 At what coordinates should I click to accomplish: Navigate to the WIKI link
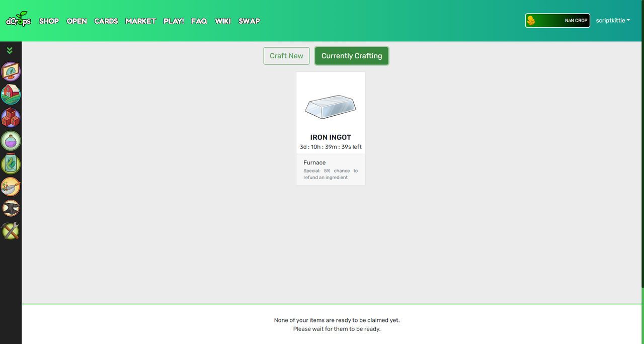pos(223,21)
